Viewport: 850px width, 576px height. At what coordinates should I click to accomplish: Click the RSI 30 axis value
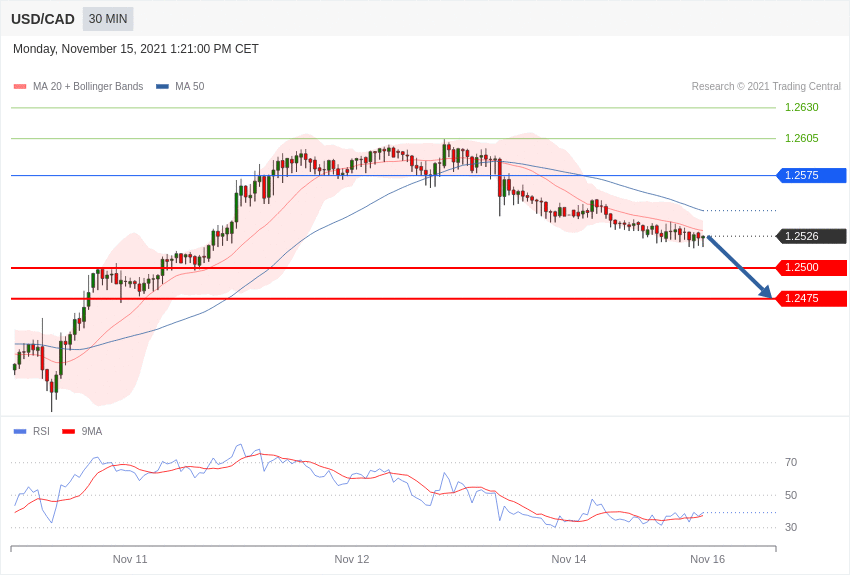791,527
